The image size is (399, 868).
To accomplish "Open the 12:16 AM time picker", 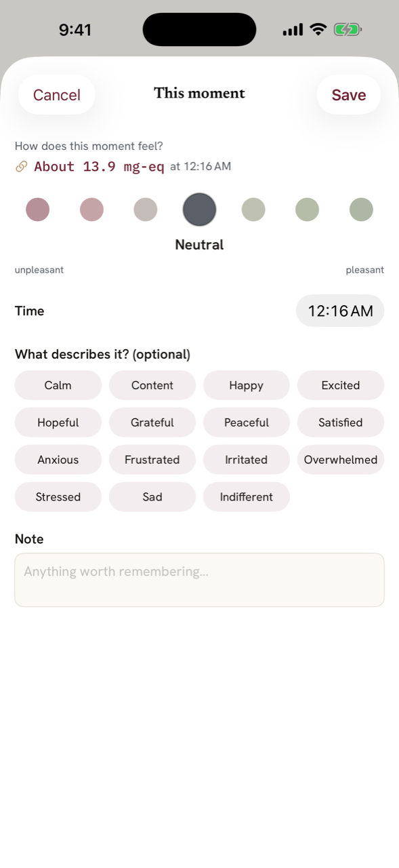I will coord(340,311).
